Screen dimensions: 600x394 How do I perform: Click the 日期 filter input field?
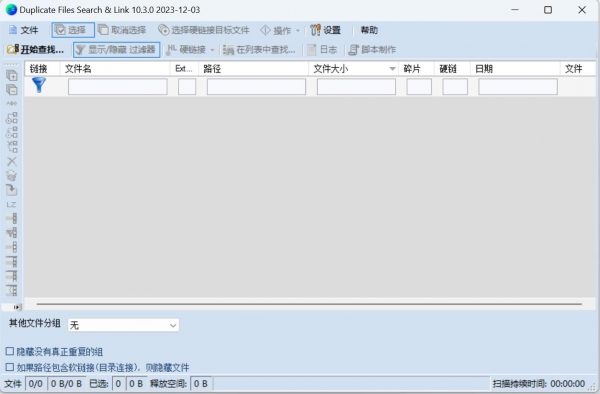tap(518, 86)
